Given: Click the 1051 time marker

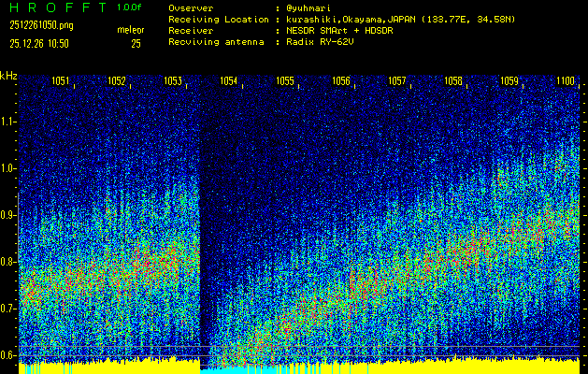Looking at the screenshot, I should click(x=61, y=81).
